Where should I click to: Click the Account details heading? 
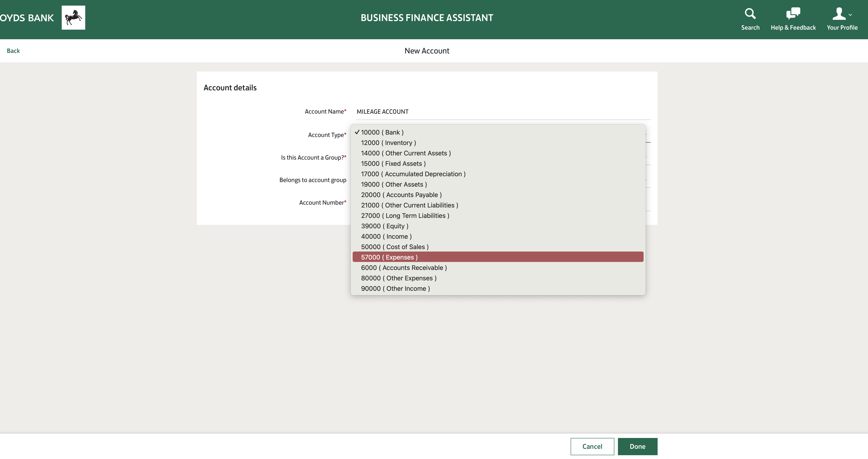(x=230, y=88)
